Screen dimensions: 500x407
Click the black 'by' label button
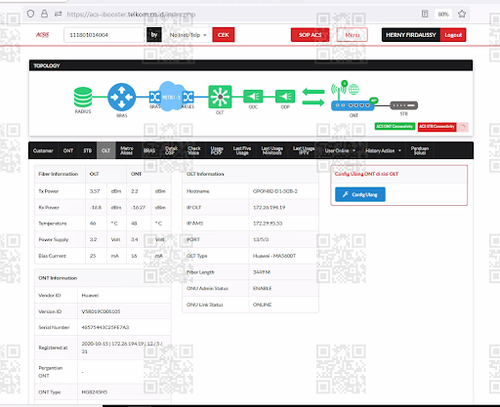pos(154,35)
